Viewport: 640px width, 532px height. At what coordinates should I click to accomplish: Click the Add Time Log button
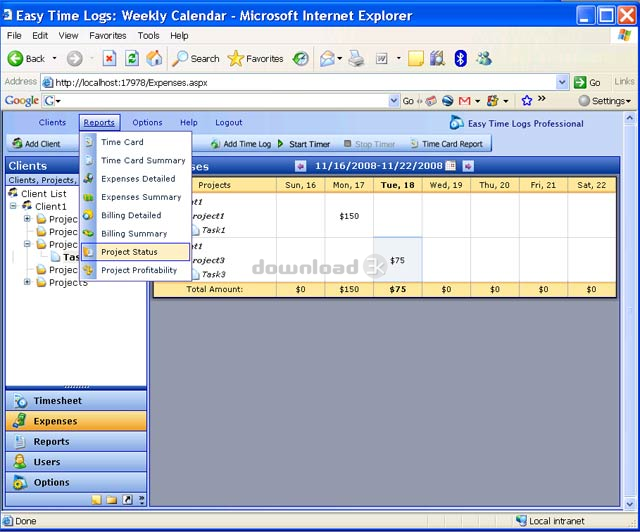[x=241, y=144]
